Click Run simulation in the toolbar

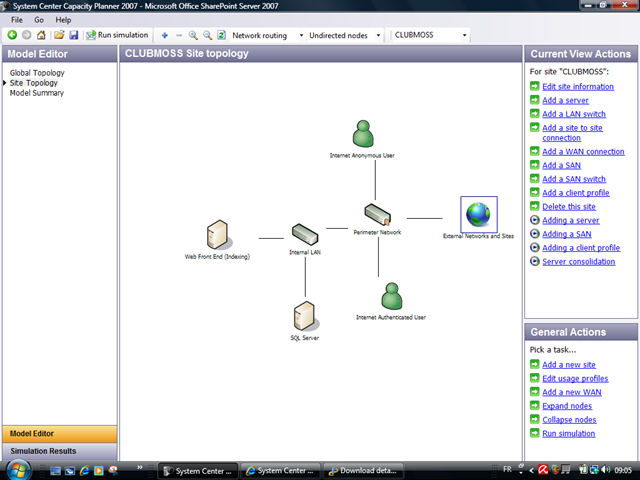[x=117, y=35]
